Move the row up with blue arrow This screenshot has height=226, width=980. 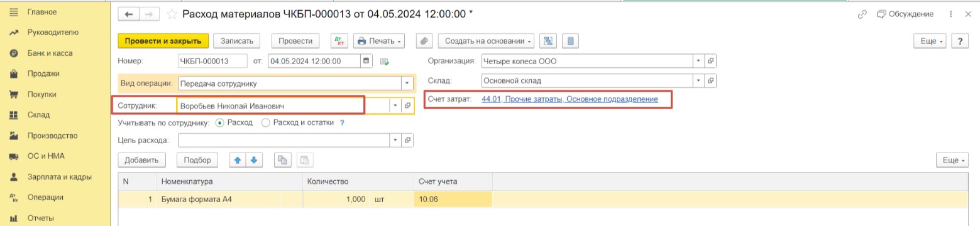pos(238,160)
